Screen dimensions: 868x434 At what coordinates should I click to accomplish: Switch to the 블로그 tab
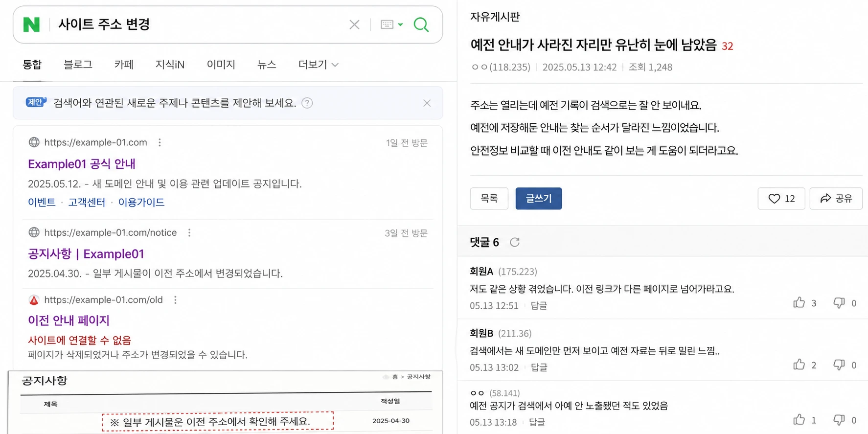click(78, 65)
